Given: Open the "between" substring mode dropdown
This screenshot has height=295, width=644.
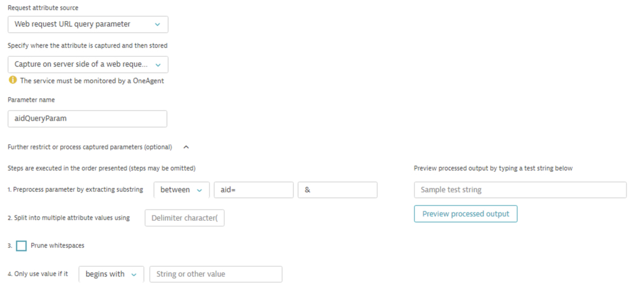Looking at the screenshot, I should click(x=181, y=190).
